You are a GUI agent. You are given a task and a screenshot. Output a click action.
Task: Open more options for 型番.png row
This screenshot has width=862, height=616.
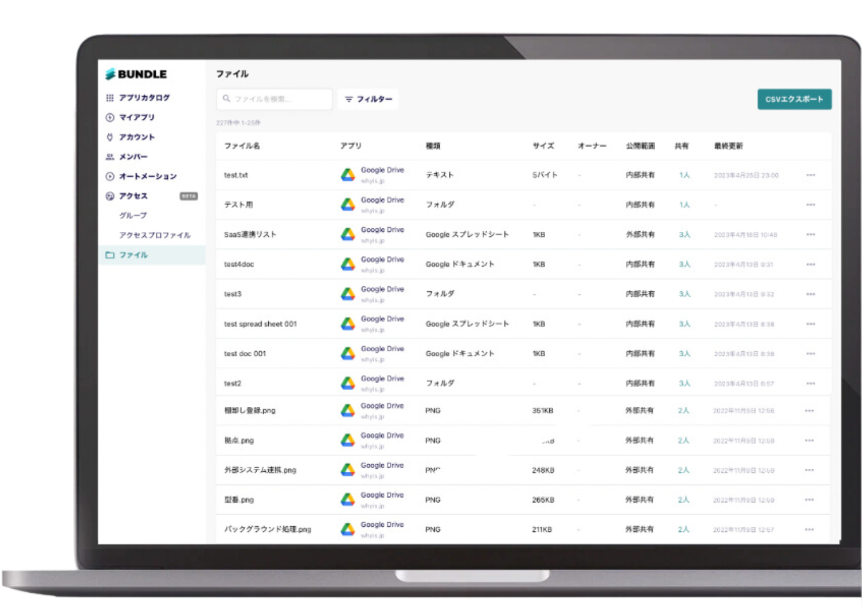pos(809,500)
